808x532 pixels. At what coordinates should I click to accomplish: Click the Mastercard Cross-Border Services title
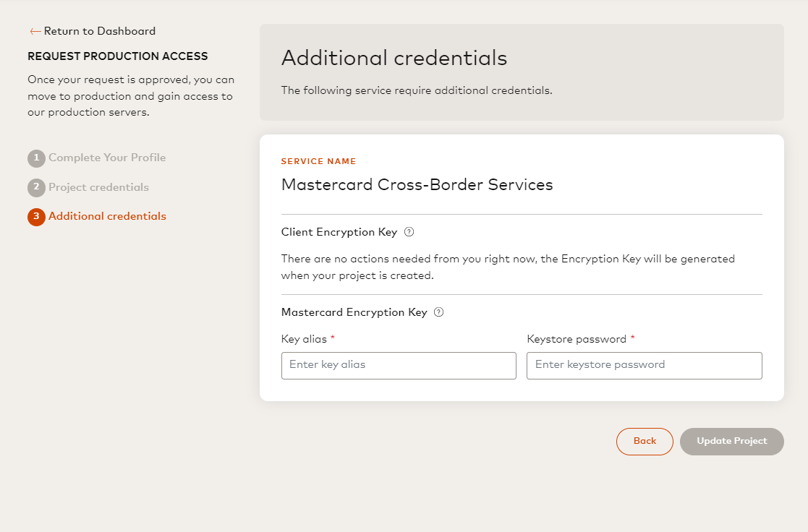[x=417, y=184]
